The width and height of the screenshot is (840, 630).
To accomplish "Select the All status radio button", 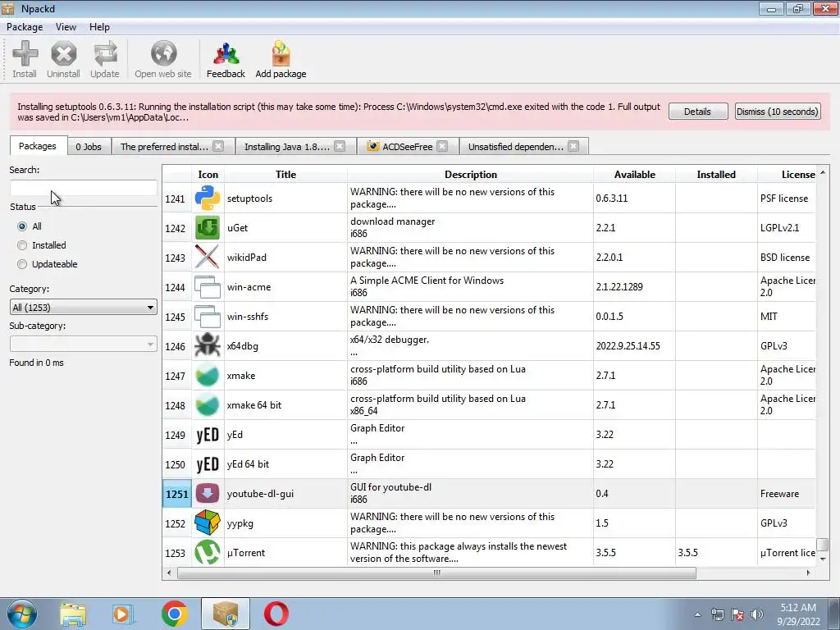I will pyautogui.click(x=22, y=226).
